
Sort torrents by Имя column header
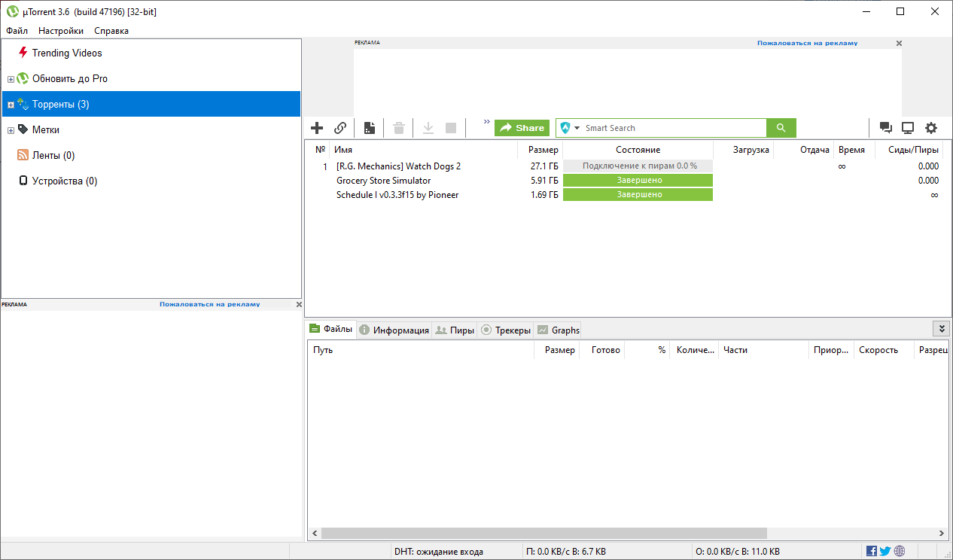pyautogui.click(x=424, y=150)
